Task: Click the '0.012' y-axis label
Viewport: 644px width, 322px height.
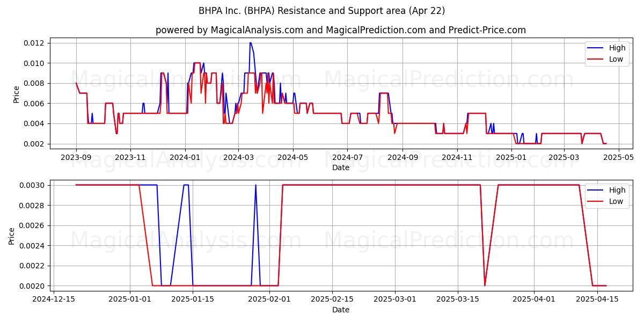Action: click(x=34, y=43)
